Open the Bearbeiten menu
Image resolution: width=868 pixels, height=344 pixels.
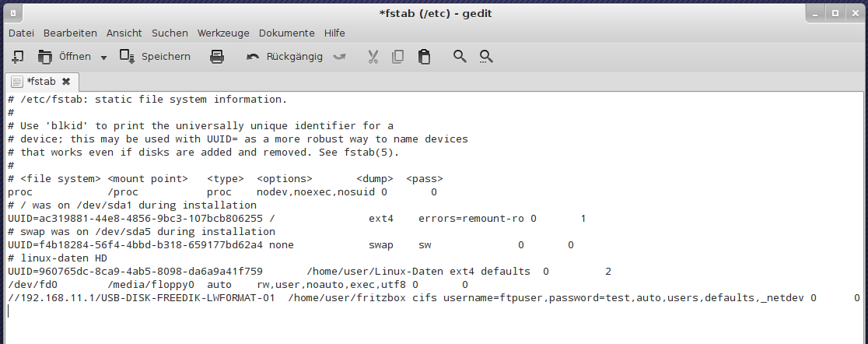click(x=70, y=33)
